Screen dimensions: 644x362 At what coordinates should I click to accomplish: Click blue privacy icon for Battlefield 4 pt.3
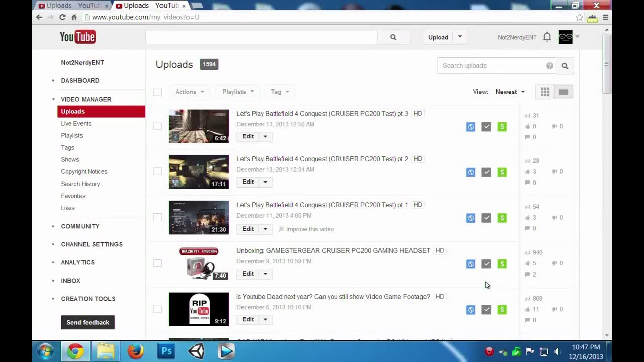pos(471,127)
